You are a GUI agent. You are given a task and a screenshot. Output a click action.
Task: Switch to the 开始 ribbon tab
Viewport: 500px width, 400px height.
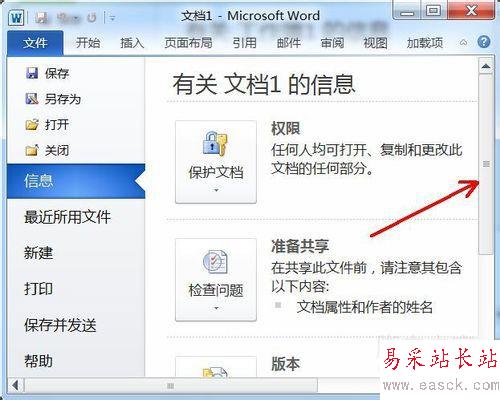coord(88,43)
